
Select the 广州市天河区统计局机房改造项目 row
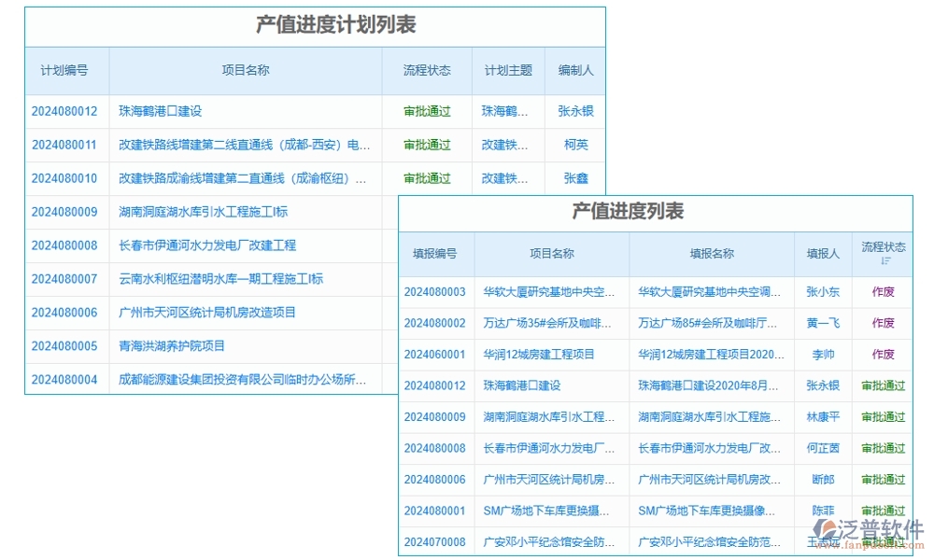point(207,313)
